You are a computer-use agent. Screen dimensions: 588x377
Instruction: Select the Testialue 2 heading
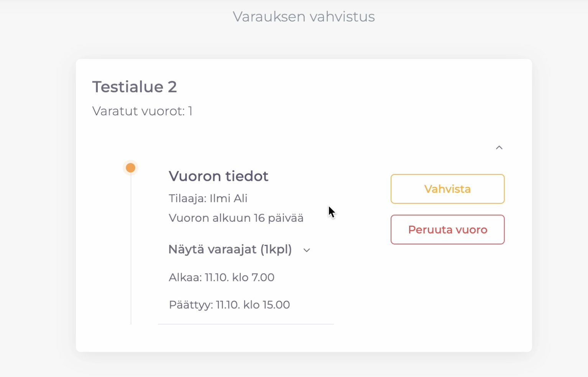(x=135, y=87)
